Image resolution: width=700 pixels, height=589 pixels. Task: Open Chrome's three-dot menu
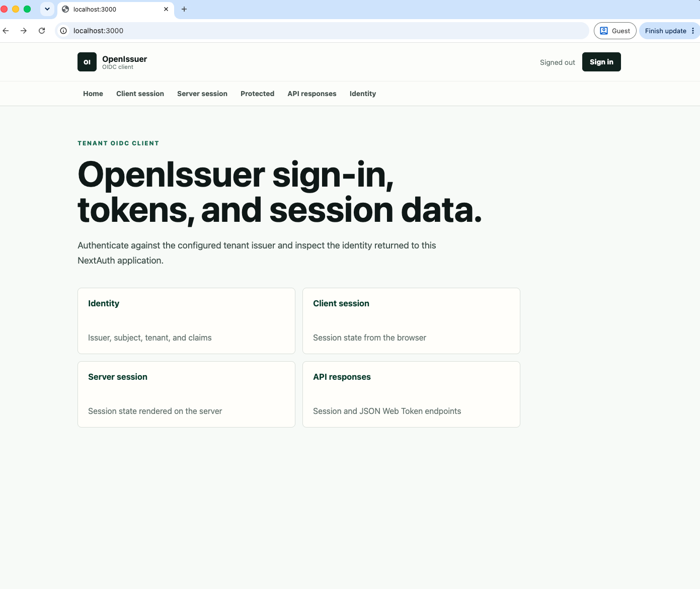point(693,31)
